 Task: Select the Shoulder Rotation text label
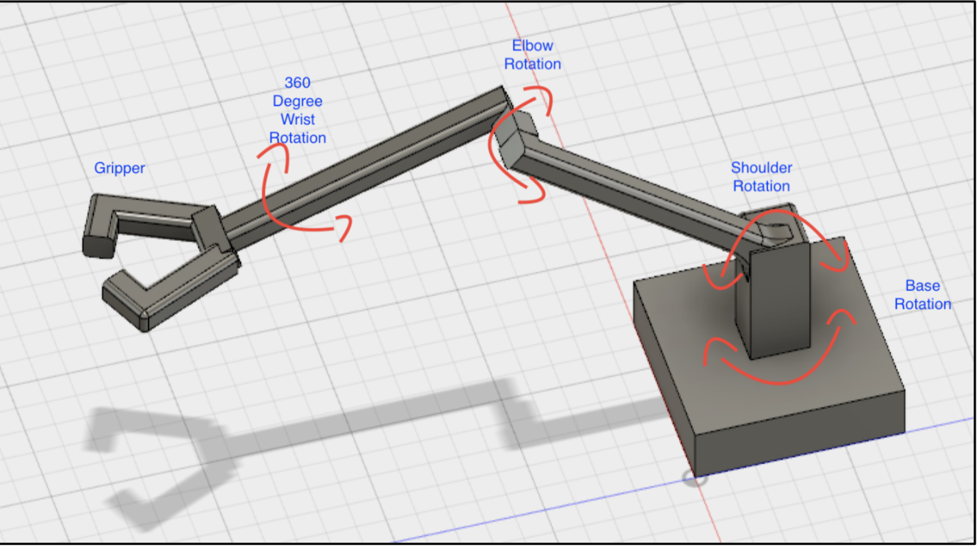pyautogui.click(x=761, y=177)
